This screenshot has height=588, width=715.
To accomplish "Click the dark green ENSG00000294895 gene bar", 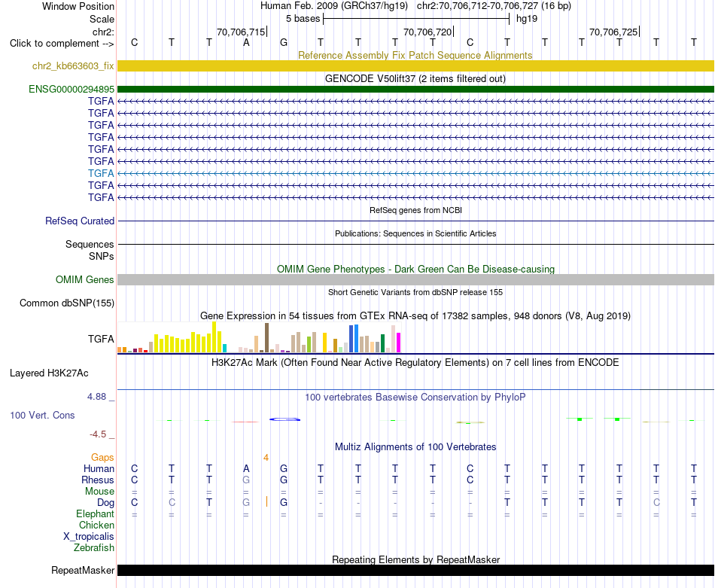I will [415, 89].
